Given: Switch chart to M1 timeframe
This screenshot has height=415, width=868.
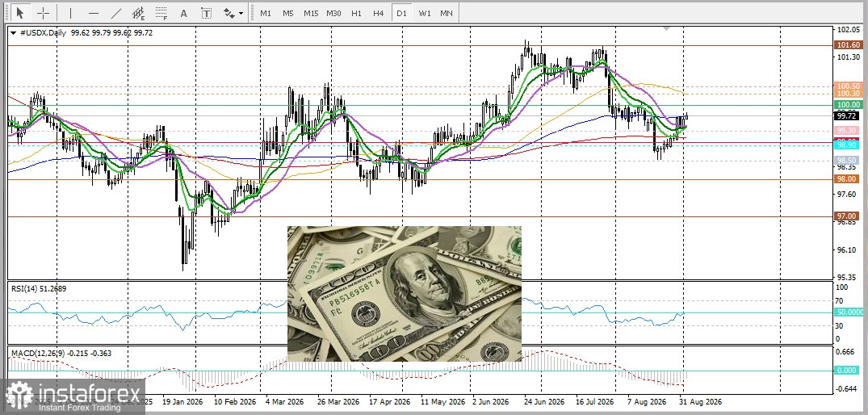Looking at the screenshot, I should 266,13.
